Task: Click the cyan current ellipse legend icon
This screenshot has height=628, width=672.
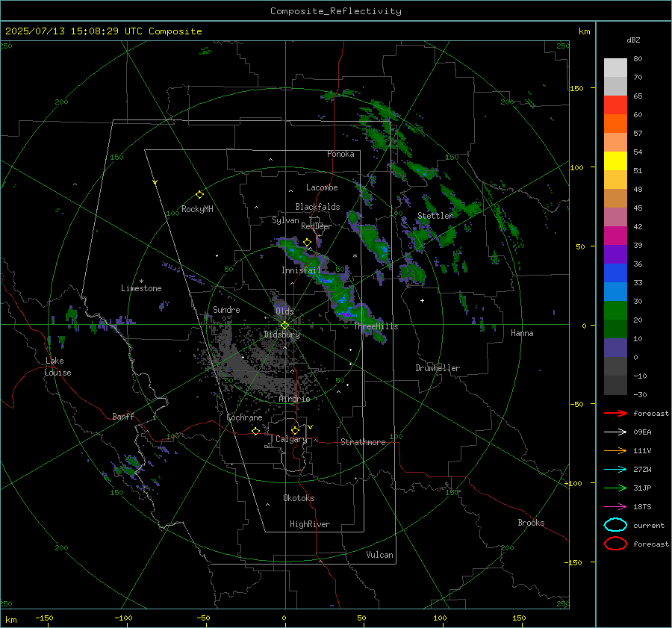Action: coord(615,525)
